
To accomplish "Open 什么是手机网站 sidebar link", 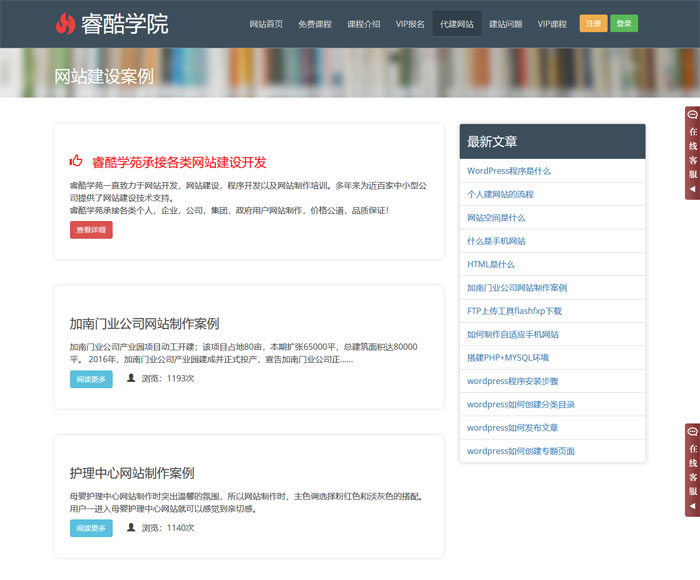I will (x=496, y=241).
